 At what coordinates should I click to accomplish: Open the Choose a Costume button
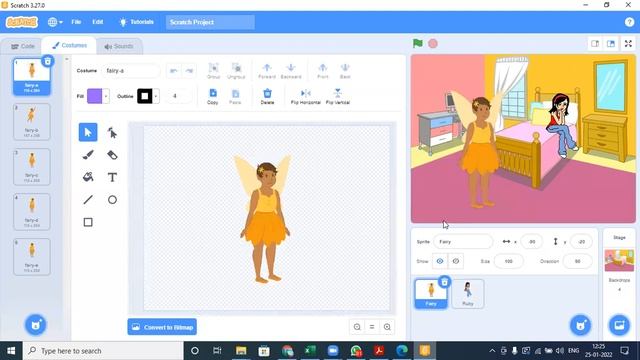(x=36, y=325)
